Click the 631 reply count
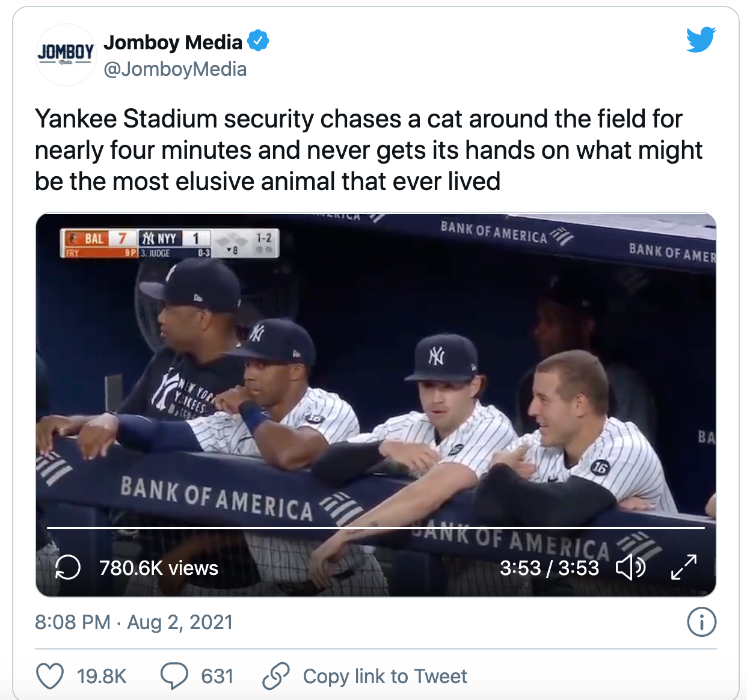 click(x=218, y=676)
